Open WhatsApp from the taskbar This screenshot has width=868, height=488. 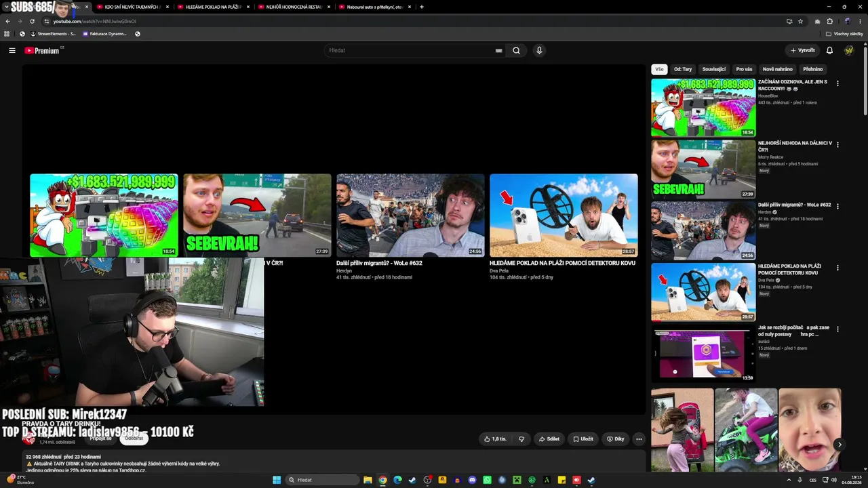[487, 480]
